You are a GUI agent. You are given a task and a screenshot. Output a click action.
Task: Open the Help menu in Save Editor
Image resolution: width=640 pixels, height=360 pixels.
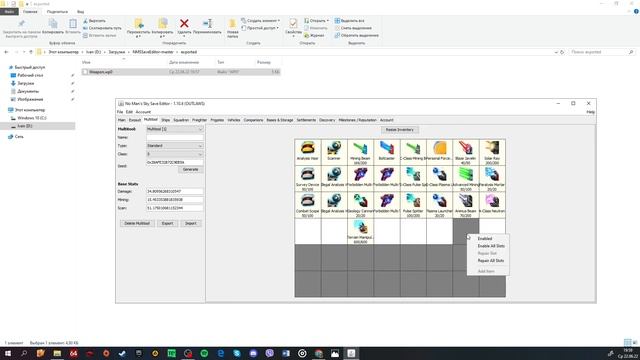click(590, 112)
